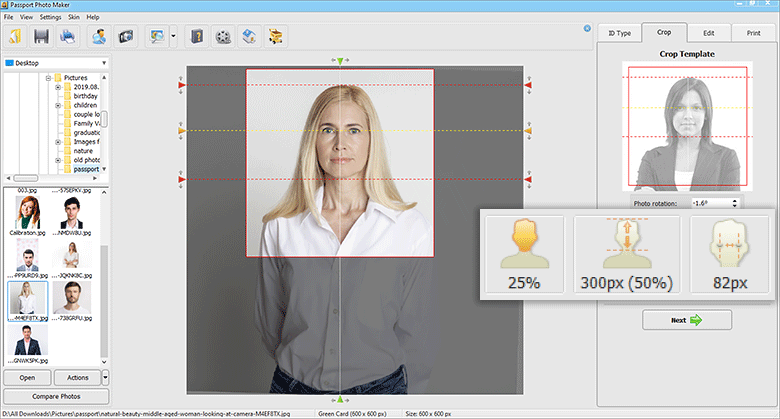Select the JQKNK8C.jpg thumbnail
The width and height of the screenshot is (780, 419).
pos(72,258)
